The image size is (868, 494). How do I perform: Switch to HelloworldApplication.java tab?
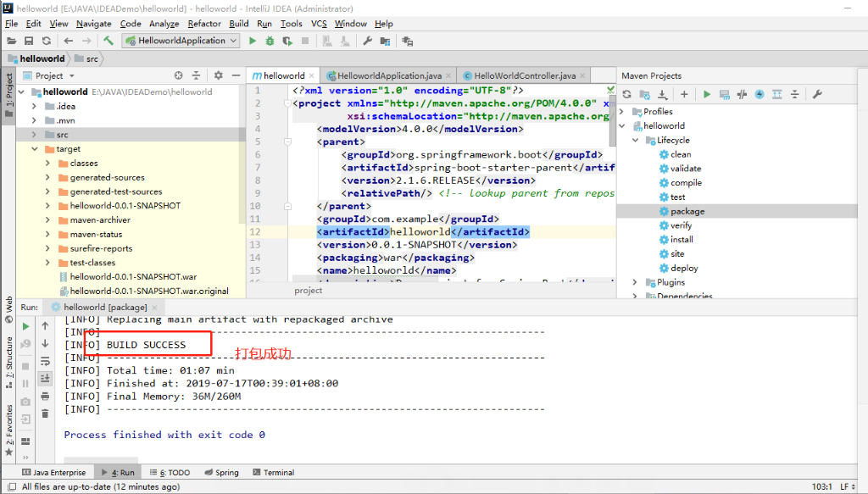click(x=389, y=75)
